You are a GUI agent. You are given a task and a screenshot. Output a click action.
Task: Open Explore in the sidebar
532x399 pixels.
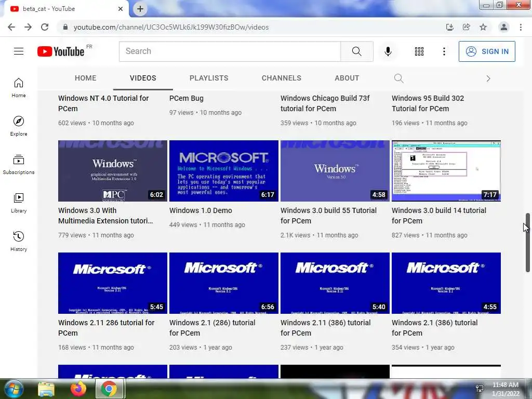coord(19,126)
